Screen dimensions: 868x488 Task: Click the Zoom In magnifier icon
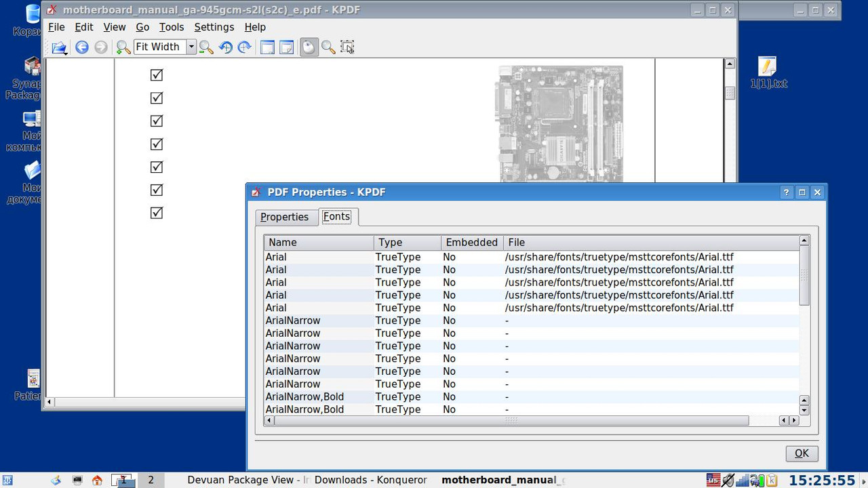point(123,47)
